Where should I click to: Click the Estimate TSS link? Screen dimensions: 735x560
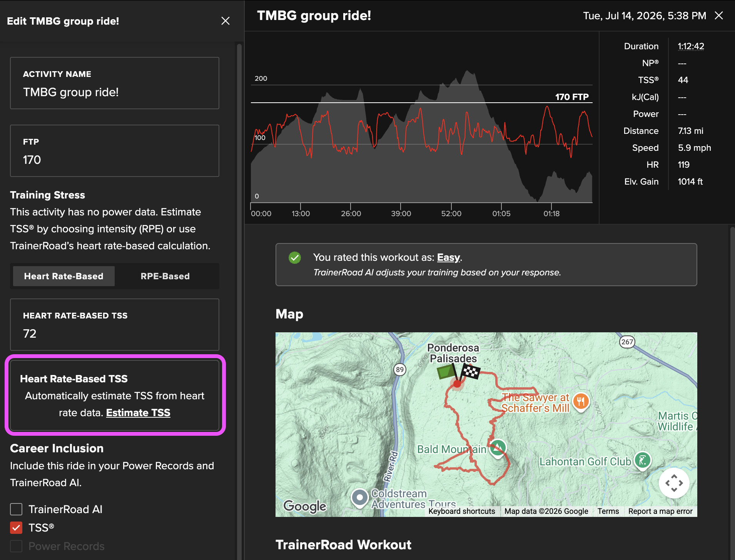tap(138, 413)
